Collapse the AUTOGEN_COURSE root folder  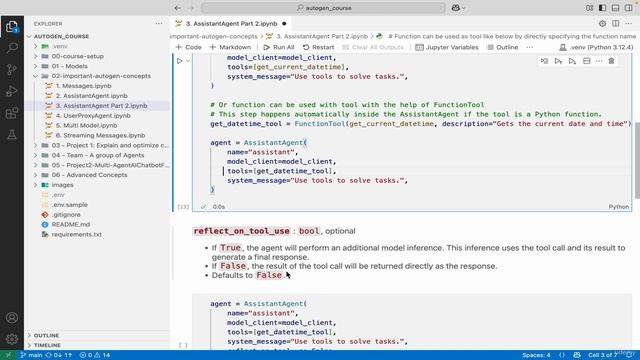point(61,36)
